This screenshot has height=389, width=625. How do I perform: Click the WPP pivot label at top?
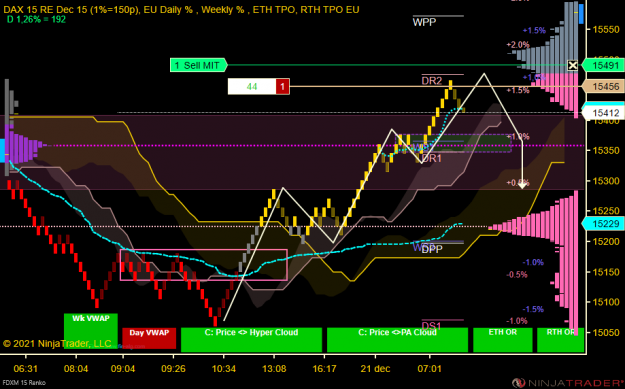424,22
